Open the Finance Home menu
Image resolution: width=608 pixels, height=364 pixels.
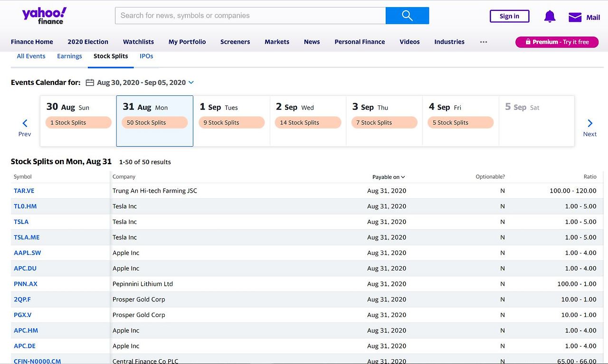click(32, 42)
